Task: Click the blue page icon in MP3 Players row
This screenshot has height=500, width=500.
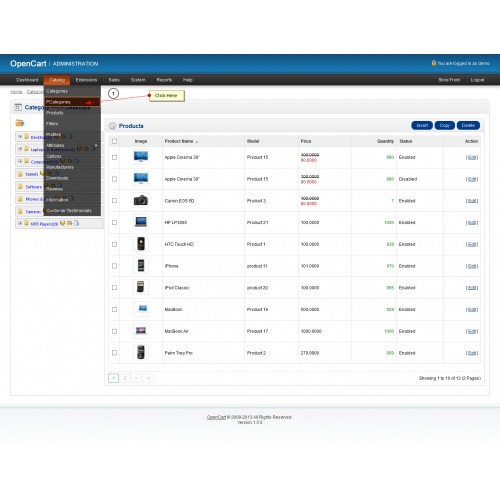Action: click(77, 223)
